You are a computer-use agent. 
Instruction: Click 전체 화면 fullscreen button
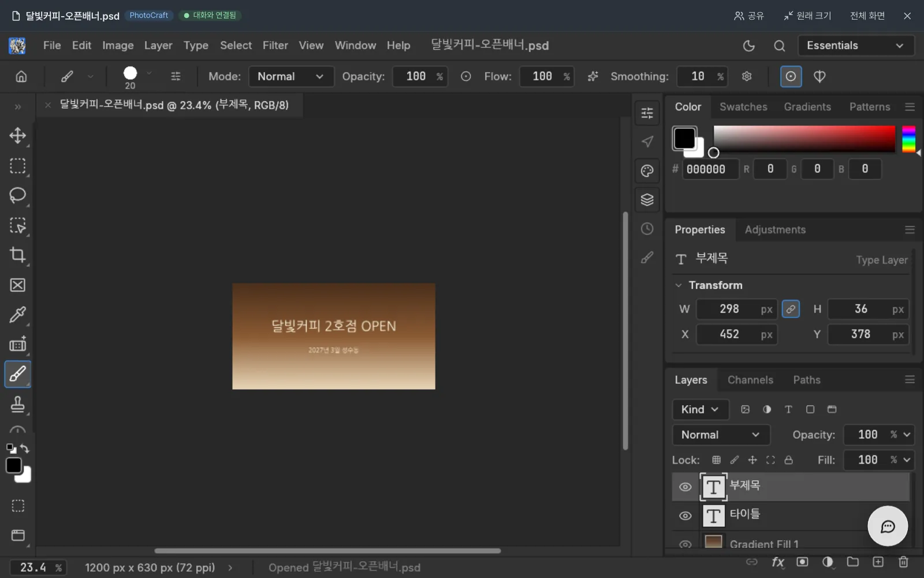(x=867, y=16)
